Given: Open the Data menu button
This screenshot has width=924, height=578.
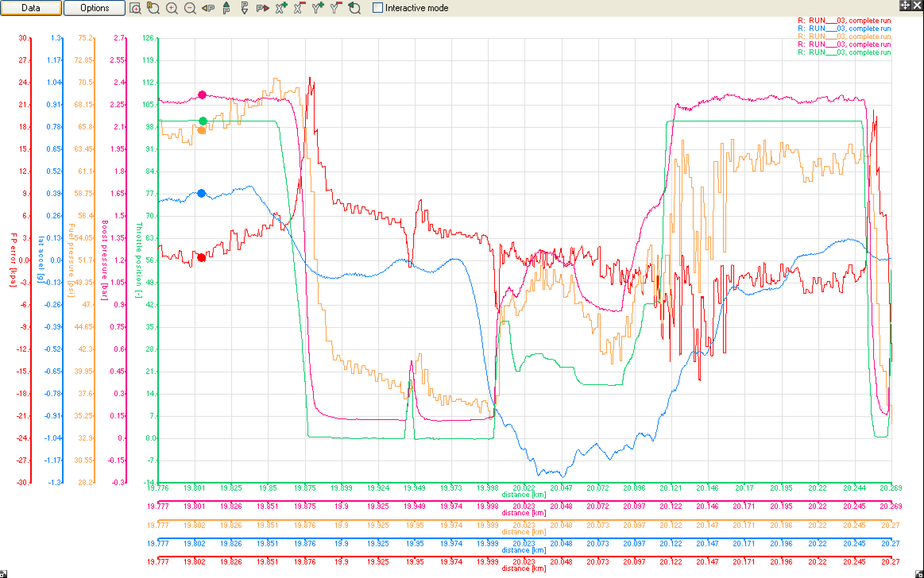Looking at the screenshot, I should [x=31, y=8].
